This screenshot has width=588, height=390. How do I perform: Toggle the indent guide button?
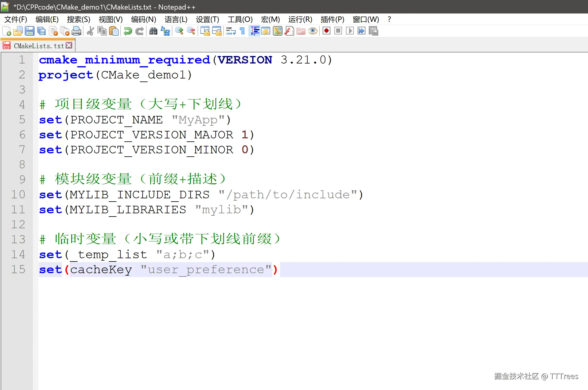pos(255,31)
